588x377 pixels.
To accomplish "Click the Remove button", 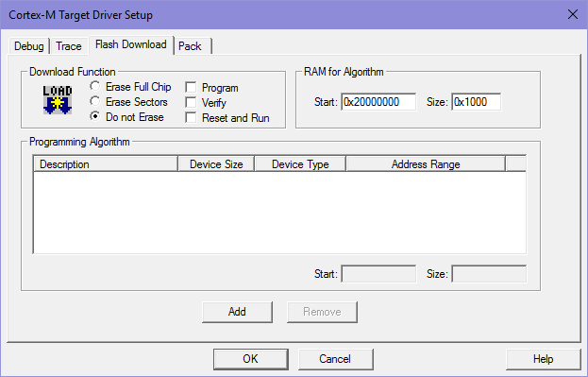I will tap(322, 312).
